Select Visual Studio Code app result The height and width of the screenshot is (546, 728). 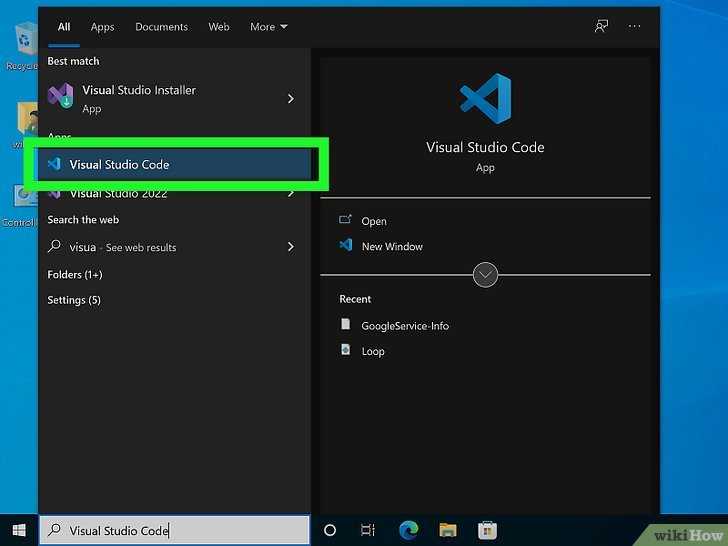coord(174,164)
